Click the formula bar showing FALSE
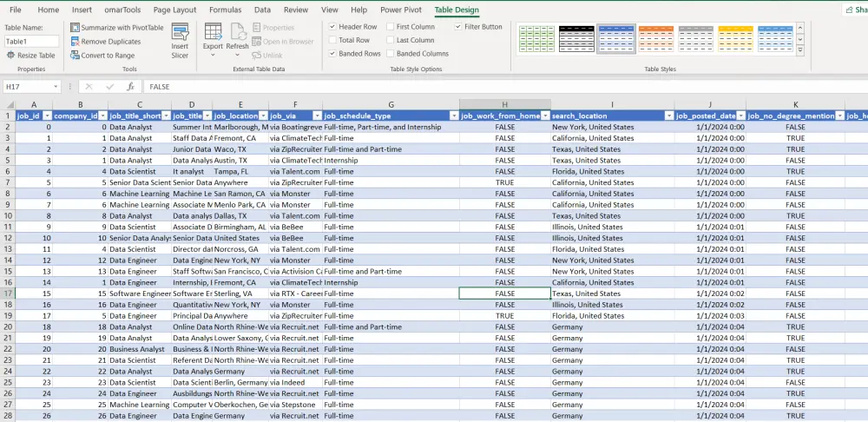The width and height of the screenshot is (868, 422). click(505, 87)
